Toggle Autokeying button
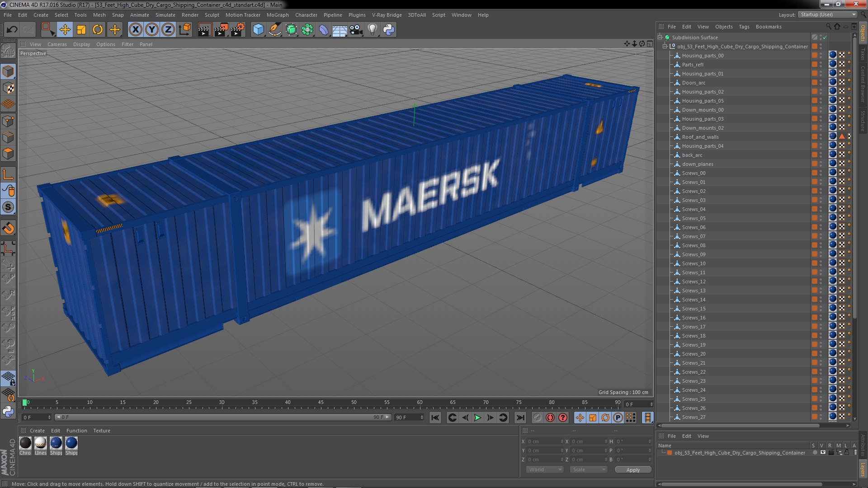Image resolution: width=868 pixels, height=488 pixels. [x=550, y=418]
